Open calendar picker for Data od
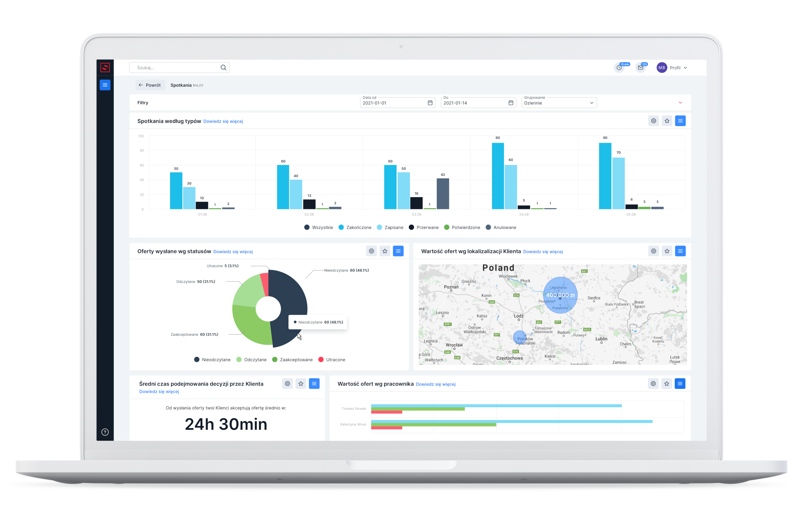This screenshot has height=532, width=798. pos(430,103)
